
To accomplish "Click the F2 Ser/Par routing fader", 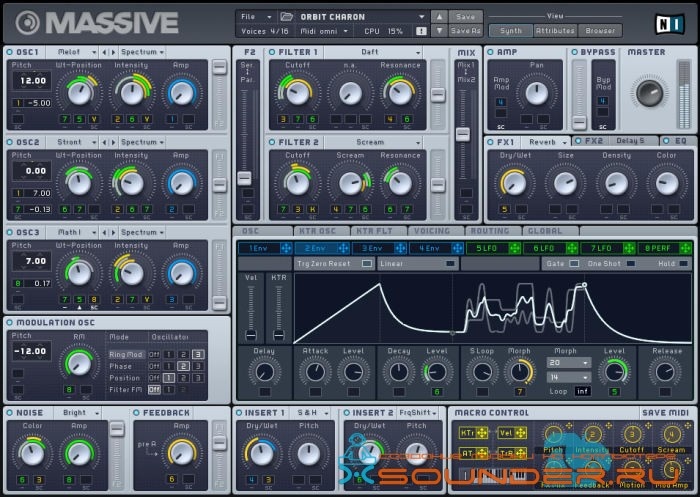I will point(244,178).
